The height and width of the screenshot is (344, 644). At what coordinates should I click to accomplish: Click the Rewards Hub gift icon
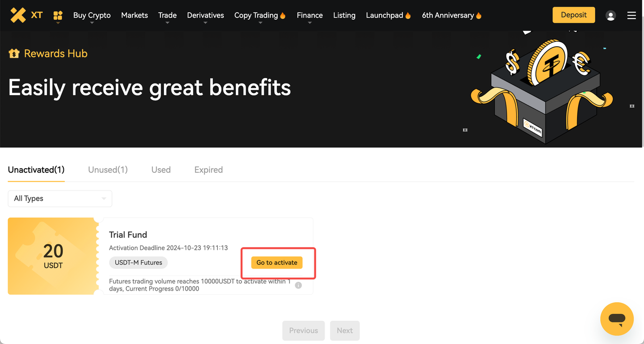pyautogui.click(x=14, y=53)
